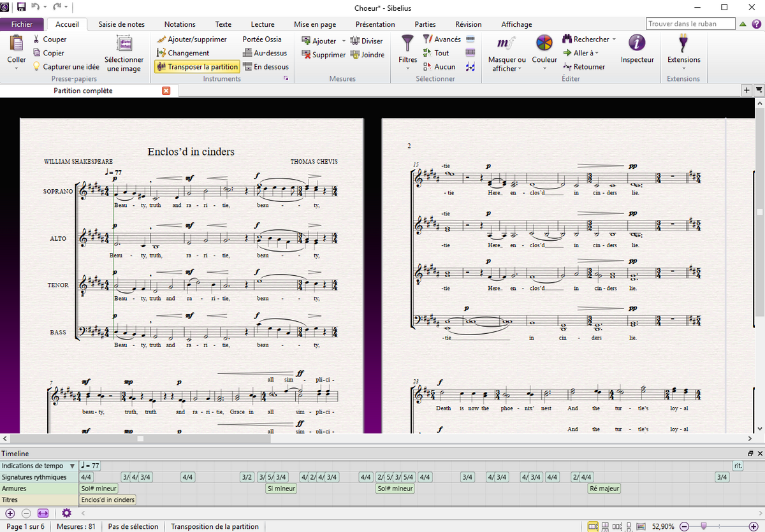
Task: Collapse the ribbon with arrow
Action: (x=743, y=24)
